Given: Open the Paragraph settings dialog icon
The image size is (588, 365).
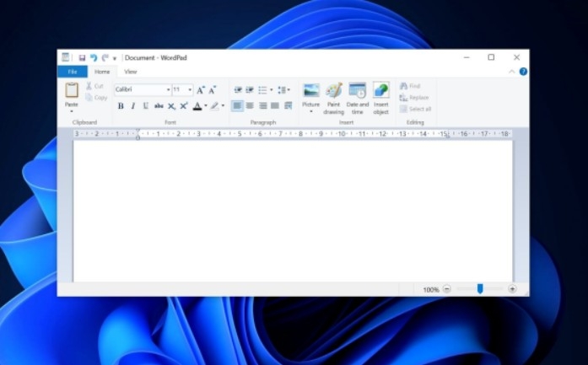Looking at the screenshot, I should click(x=288, y=106).
